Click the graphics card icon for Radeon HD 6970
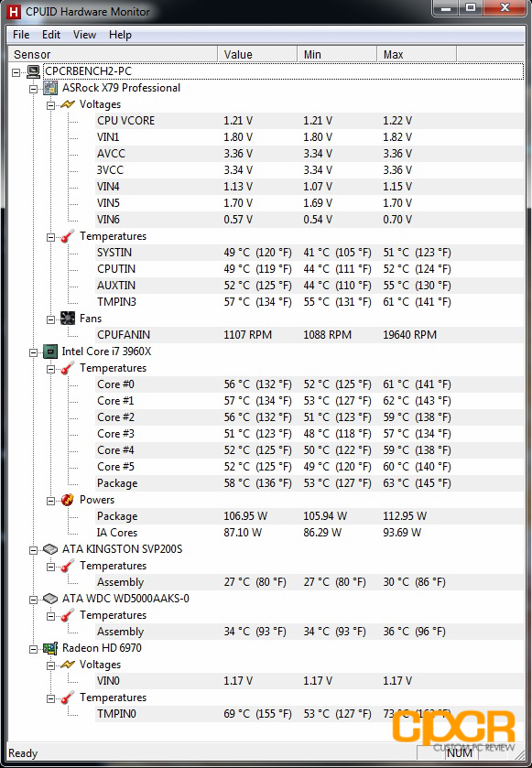 coord(50,648)
